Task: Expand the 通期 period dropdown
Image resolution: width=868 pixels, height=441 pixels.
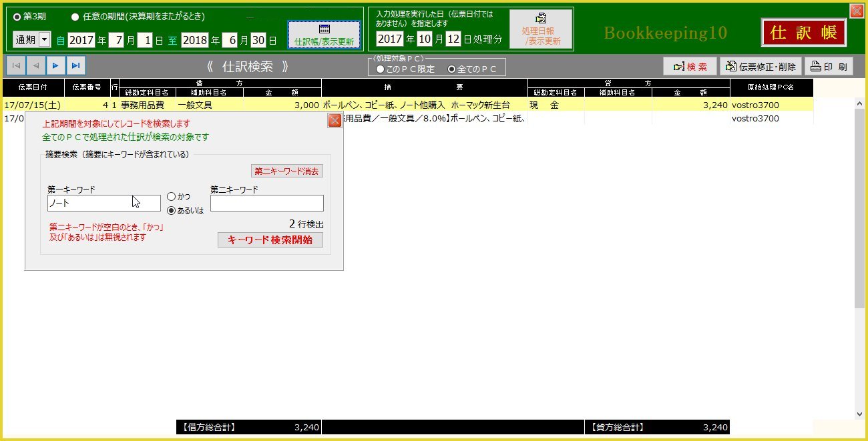Action: click(x=45, y=40)
